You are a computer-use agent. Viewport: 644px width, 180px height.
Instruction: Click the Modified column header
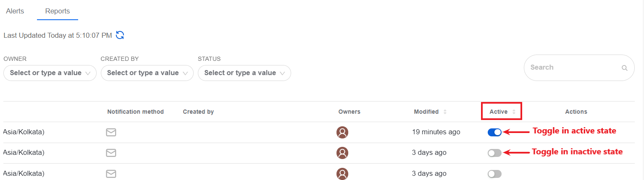(426, 112)
